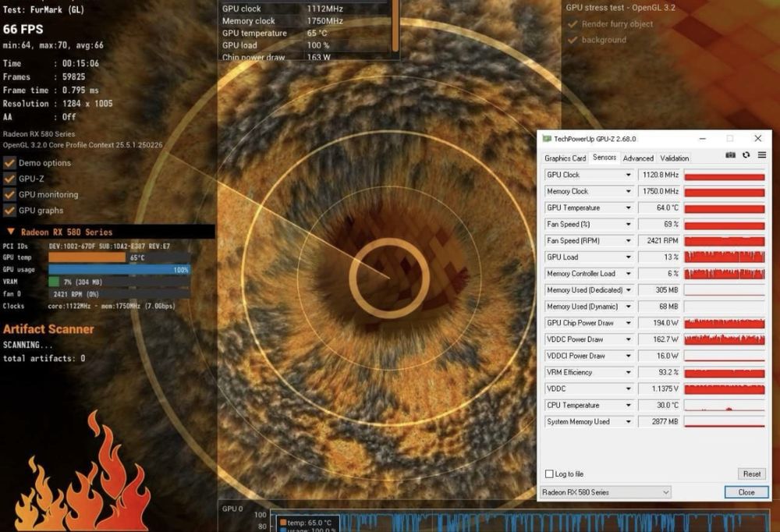Switch to the Advanced tab
Screen dimensions: 780x532
638,158
